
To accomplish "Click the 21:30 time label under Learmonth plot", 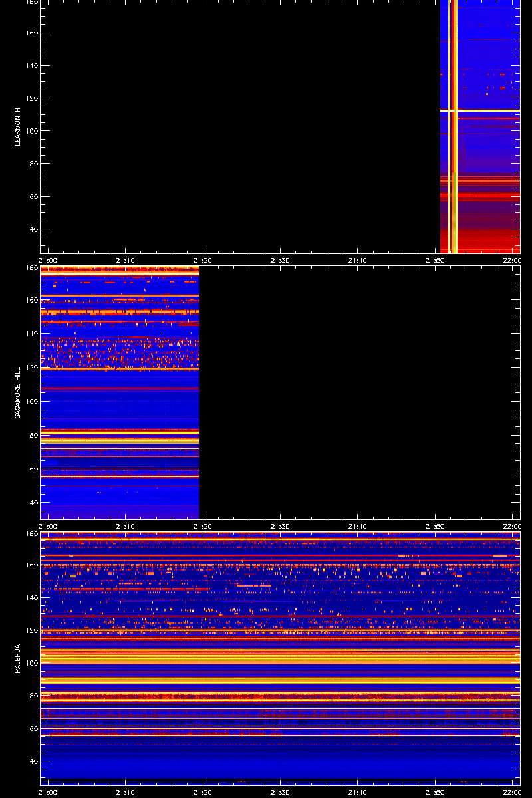I will pyautogui.click(x=280, y=261).
